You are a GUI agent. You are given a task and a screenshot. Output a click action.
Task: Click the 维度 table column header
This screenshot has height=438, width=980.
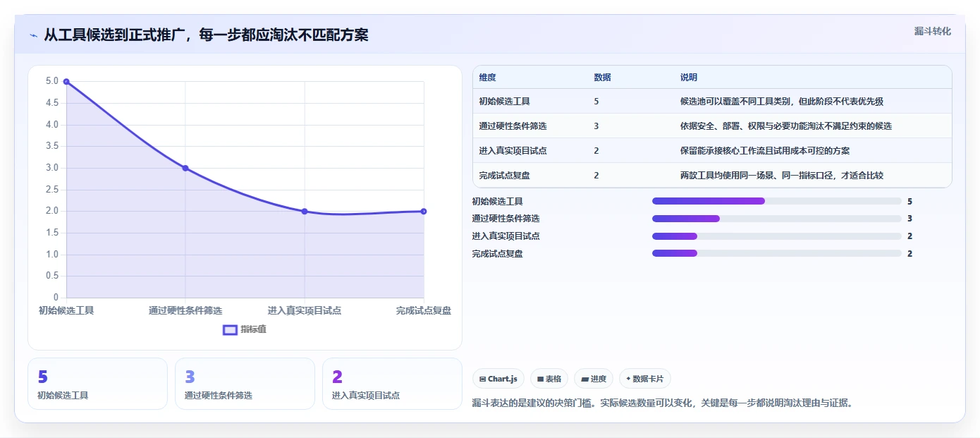[x=487, y=78]
